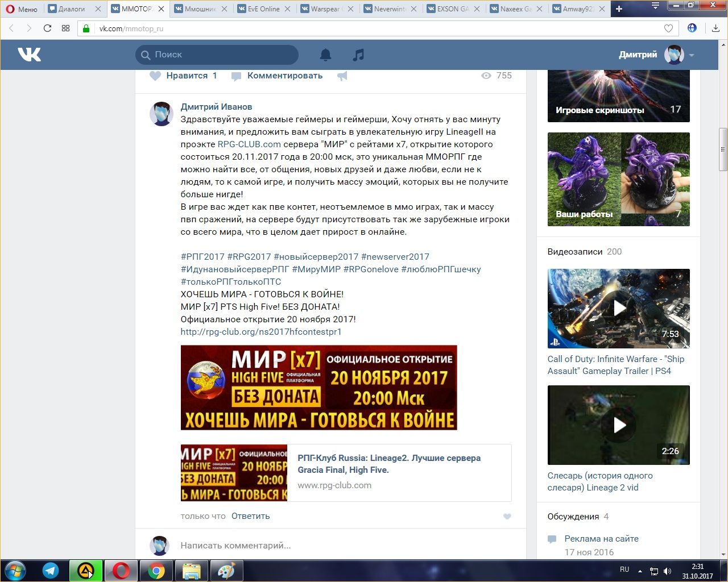The image size is (728, 582).
Task: Add page to bookmarks with heart icon
Action: coord(668,28)
